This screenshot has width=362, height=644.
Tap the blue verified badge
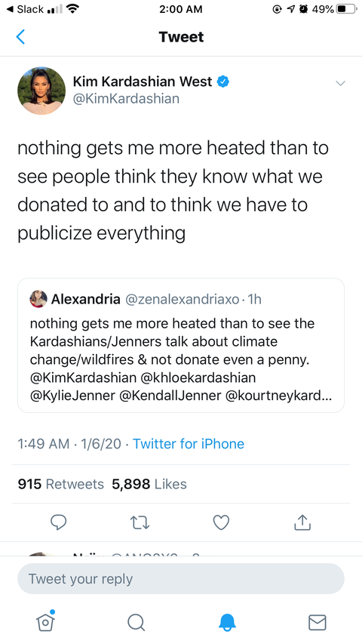(222, 82)
